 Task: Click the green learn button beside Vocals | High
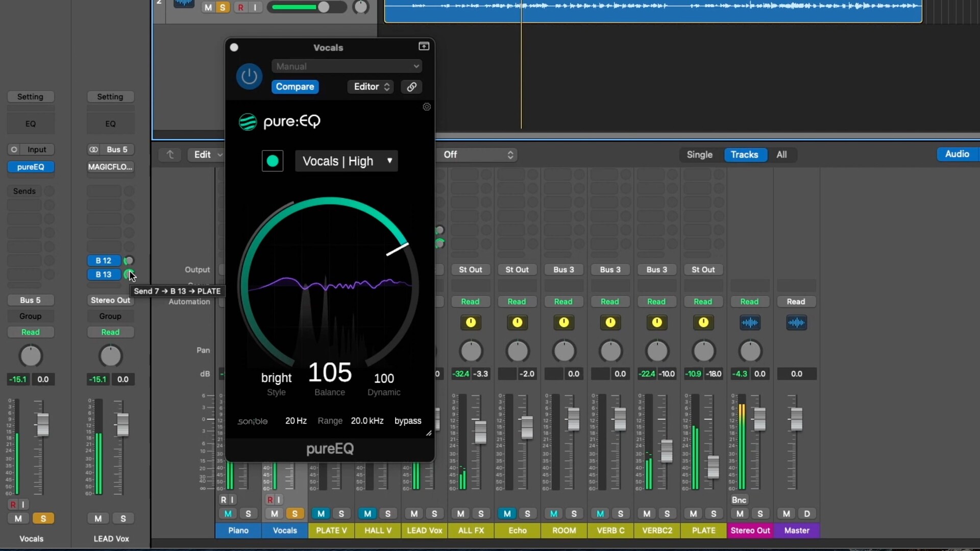click(273, 161)
